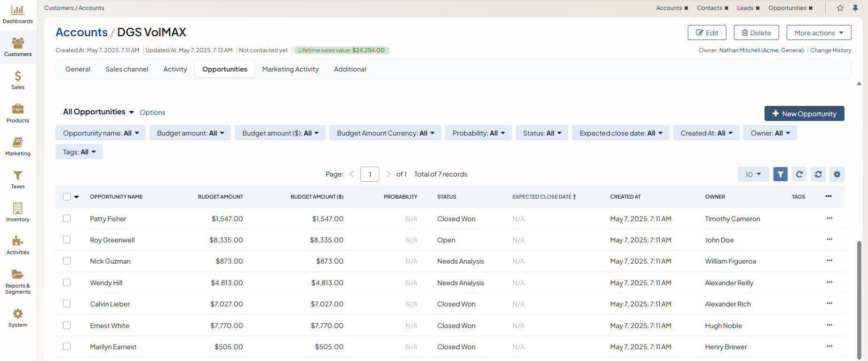Screen dimensions: 868x361
Task: Open the Inventory sidebar icon
Action: coord(18,212)
